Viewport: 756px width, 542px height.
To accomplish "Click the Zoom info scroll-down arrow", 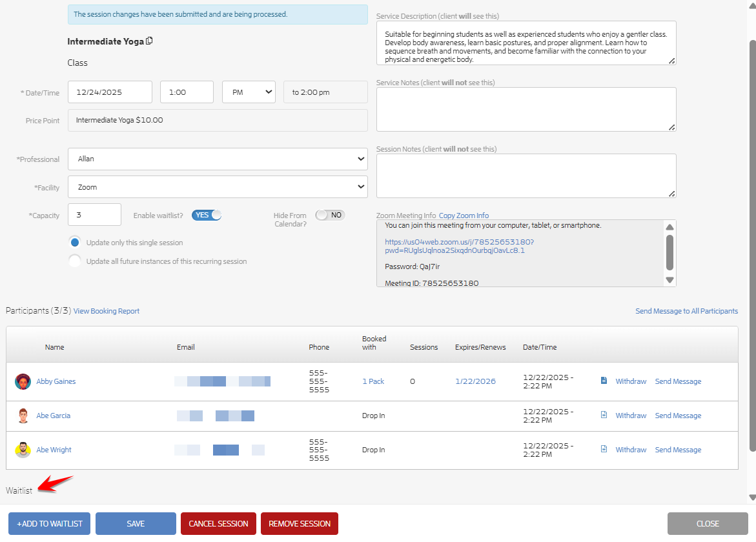I will point(669,280).
